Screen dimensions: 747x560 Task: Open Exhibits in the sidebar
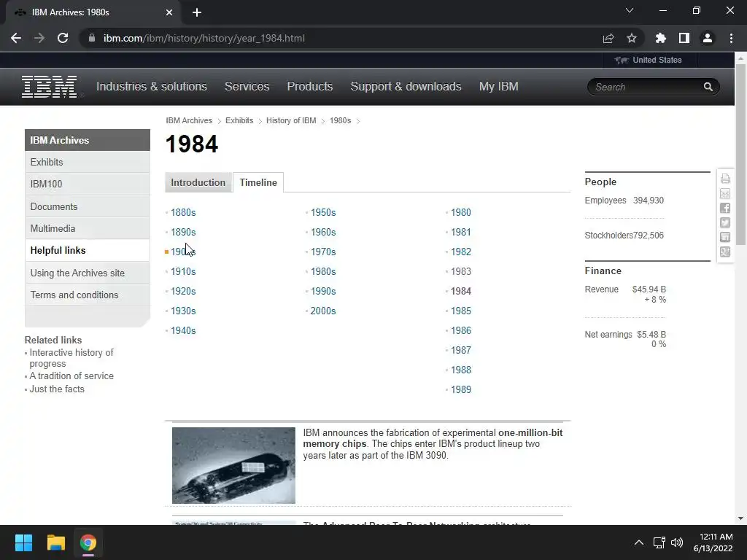tap(88, 162)
